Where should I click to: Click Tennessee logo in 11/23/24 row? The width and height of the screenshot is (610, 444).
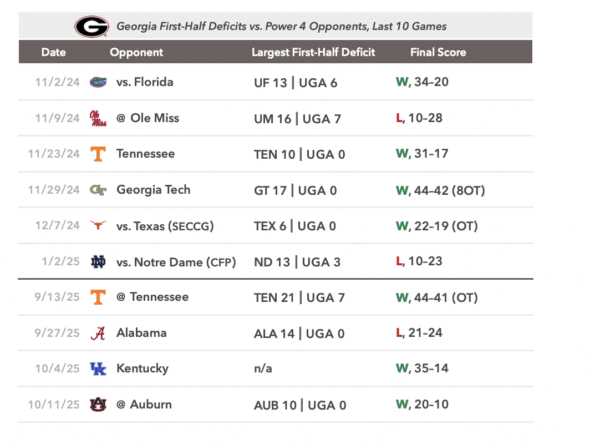[98, 154]
